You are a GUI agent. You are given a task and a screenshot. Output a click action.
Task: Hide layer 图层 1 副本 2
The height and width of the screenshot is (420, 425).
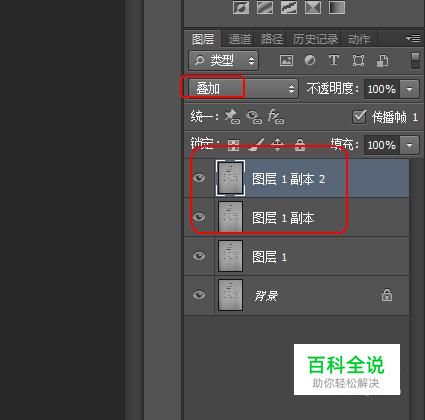click(x=199, y=178)
